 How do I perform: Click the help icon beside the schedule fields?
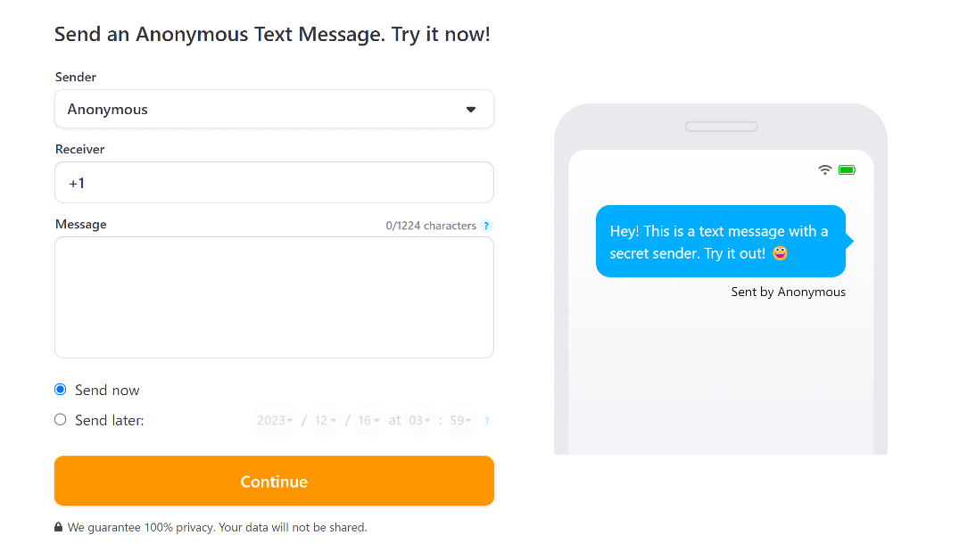tap(487, 420)
